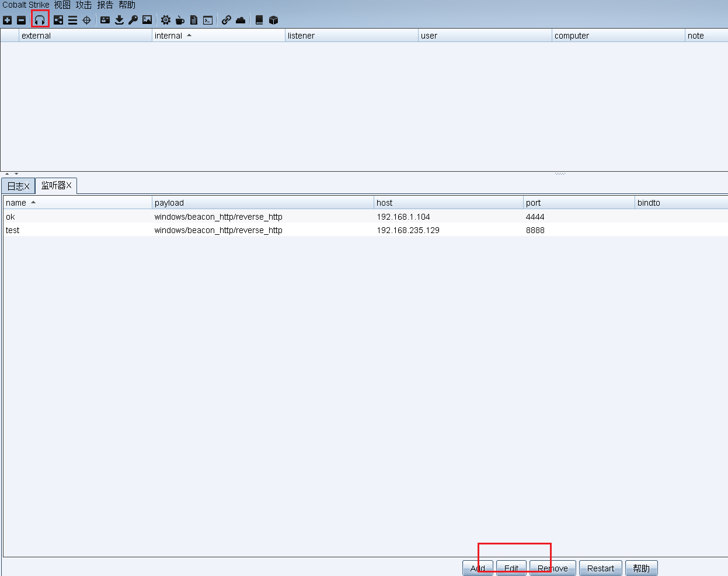
Task: Open help via book icon
Action: click(x=259, y=20)
